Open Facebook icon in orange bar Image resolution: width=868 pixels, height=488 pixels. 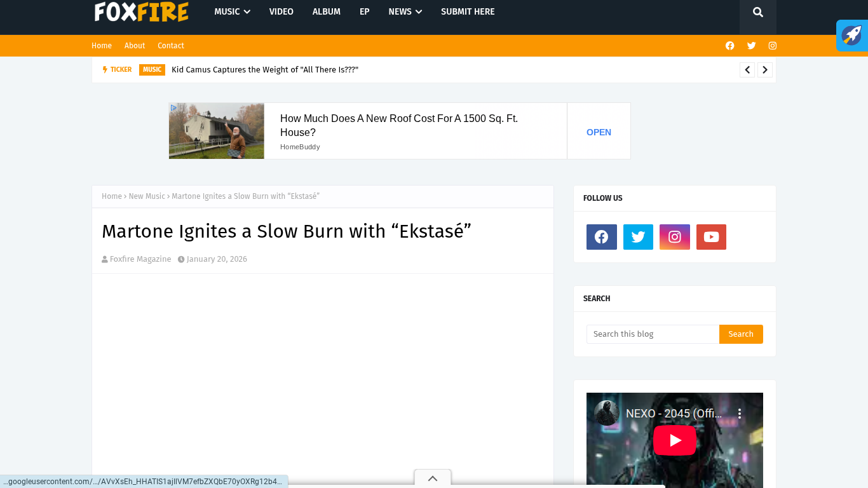[729, 46]
